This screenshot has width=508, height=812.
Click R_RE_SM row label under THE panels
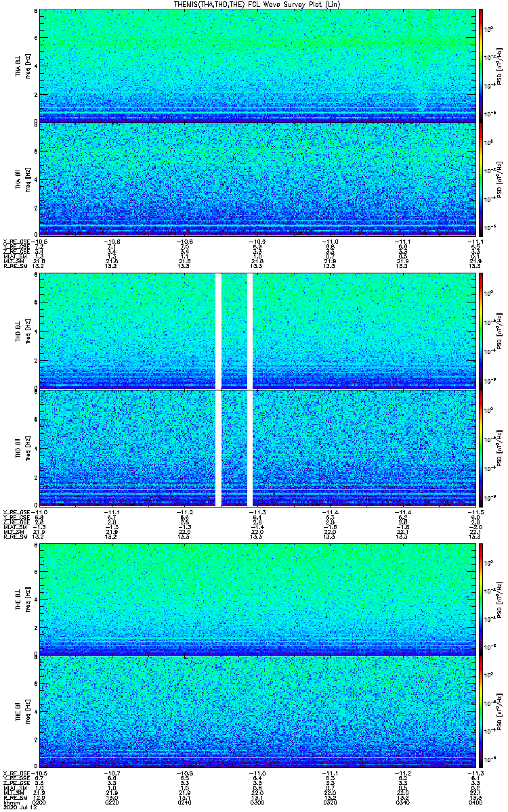pyautogui.click(x=14, y=797)
